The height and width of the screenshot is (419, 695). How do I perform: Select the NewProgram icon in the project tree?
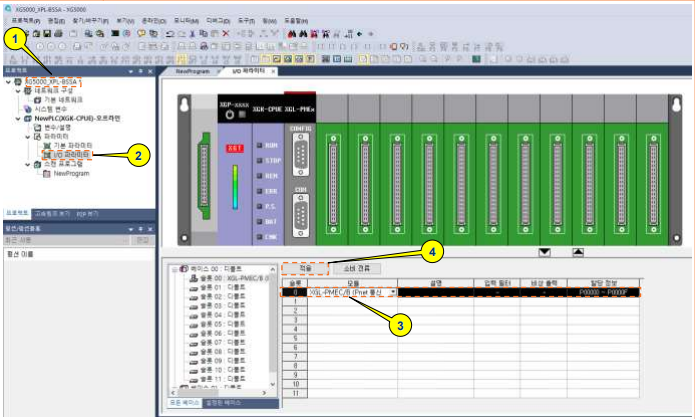(45, 173)
